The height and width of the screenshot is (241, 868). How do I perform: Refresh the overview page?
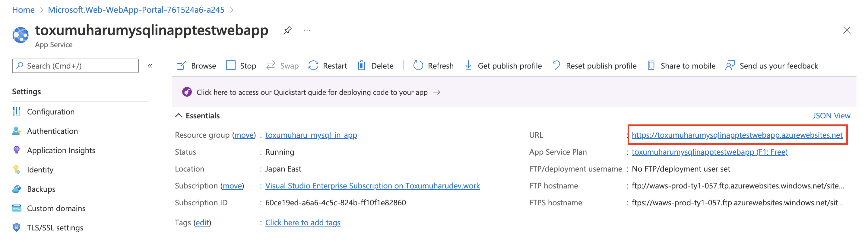pyautogui.click(x=433, y=66)
